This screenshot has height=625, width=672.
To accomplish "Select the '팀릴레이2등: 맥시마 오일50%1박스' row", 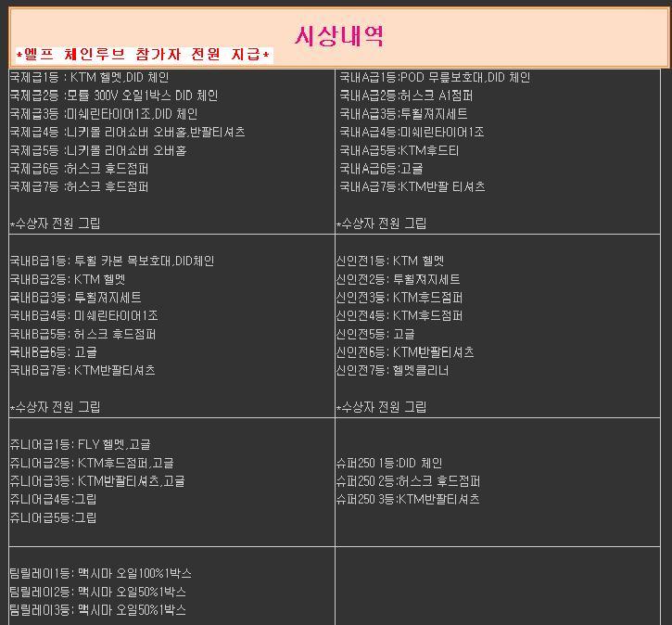I will tap(97, 592).
